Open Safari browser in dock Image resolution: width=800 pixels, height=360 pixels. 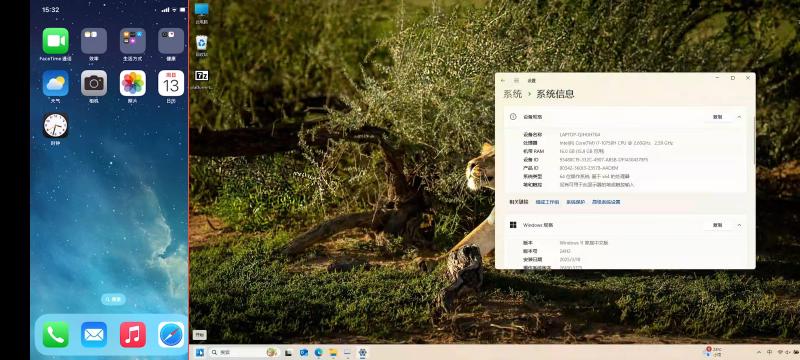click(x=171, y=335)
